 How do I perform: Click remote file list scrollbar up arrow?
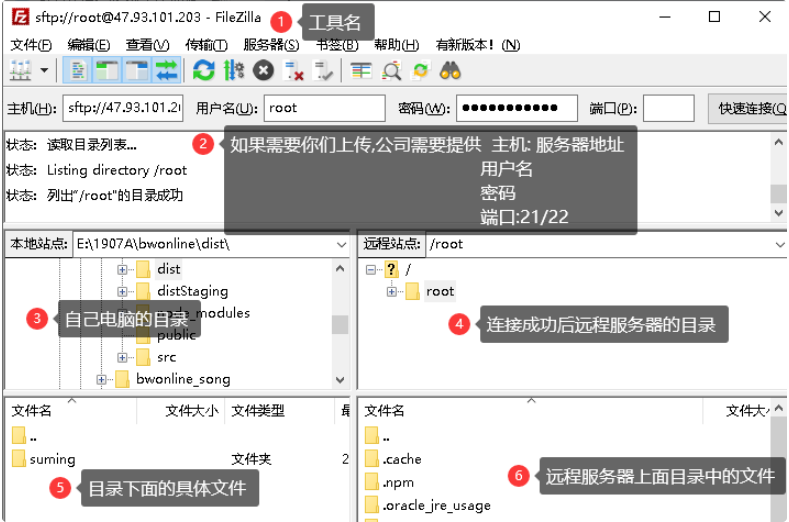(x=779, y=408)
